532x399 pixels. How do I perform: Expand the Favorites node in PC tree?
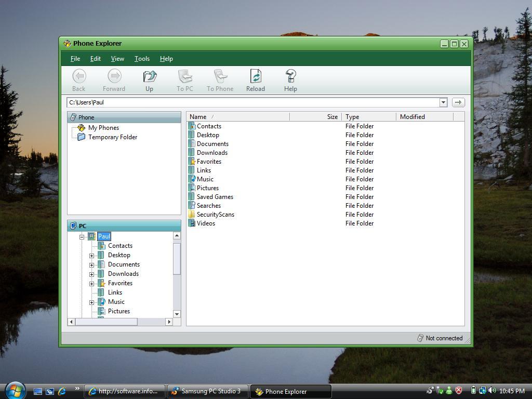[x=92, y=283]
